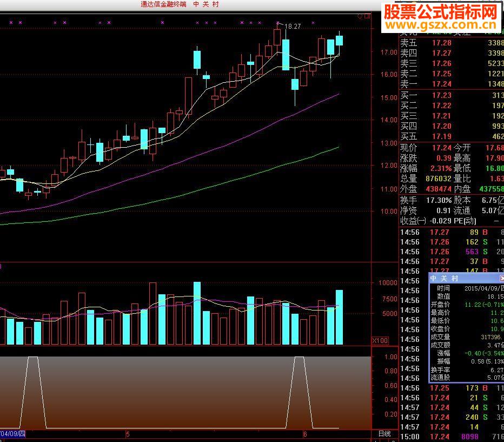Click the 换手 17.30% value
This screenshot has height=442, width=504.
[x=439, y=200]
